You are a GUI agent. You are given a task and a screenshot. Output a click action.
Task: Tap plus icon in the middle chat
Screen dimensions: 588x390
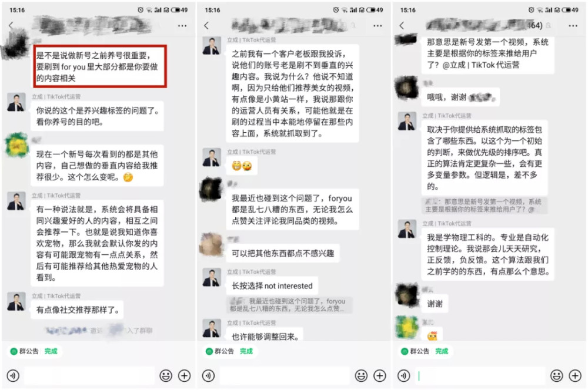(x=379, y=375)
